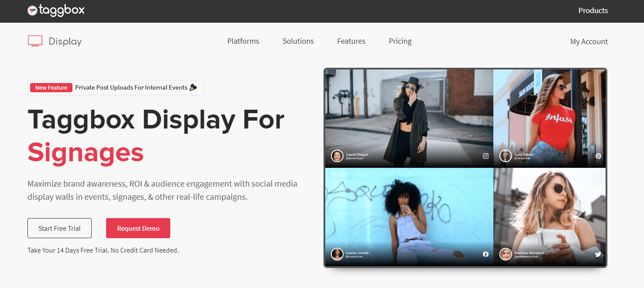
Task: Click the New Feature announcement banner
Action: [116, 87]
